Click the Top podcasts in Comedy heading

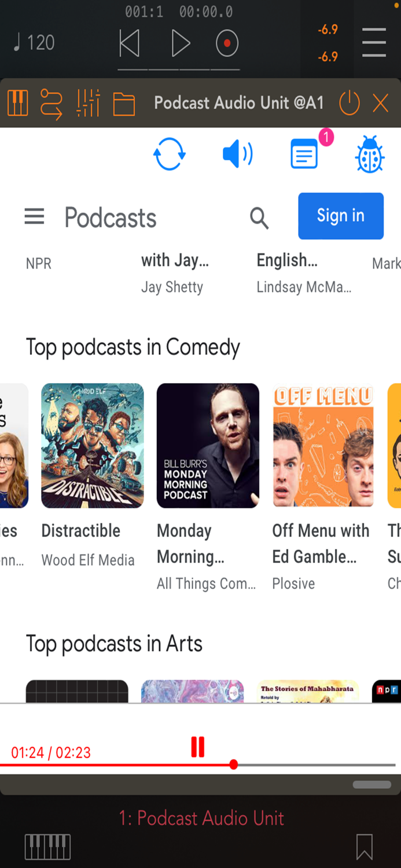click(133, 347)
